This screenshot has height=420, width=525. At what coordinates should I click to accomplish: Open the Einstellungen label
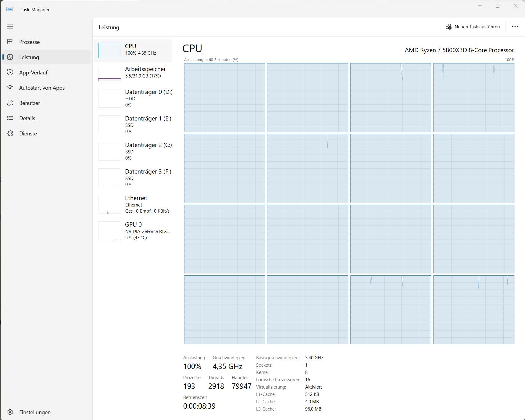35,412
